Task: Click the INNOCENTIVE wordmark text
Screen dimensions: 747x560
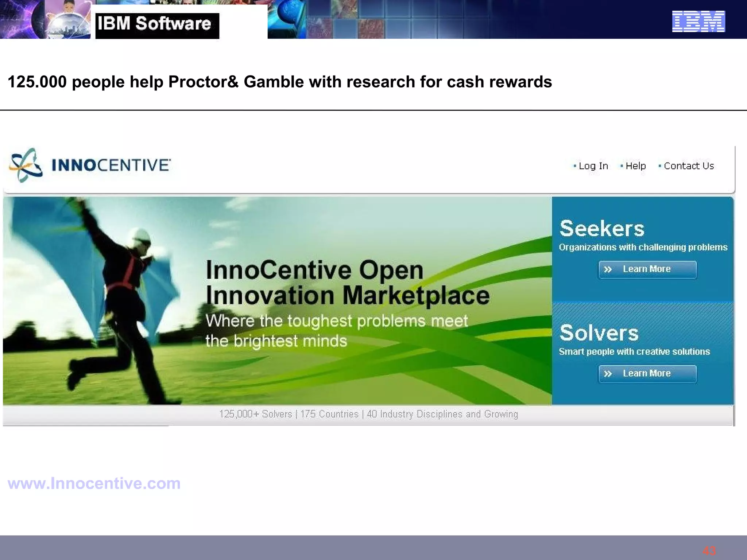Action: coord(111,165)
